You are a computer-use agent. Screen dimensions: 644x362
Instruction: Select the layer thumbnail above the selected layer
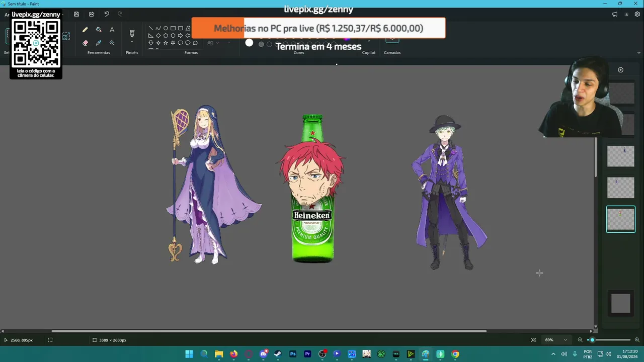[x=620, y=188]
